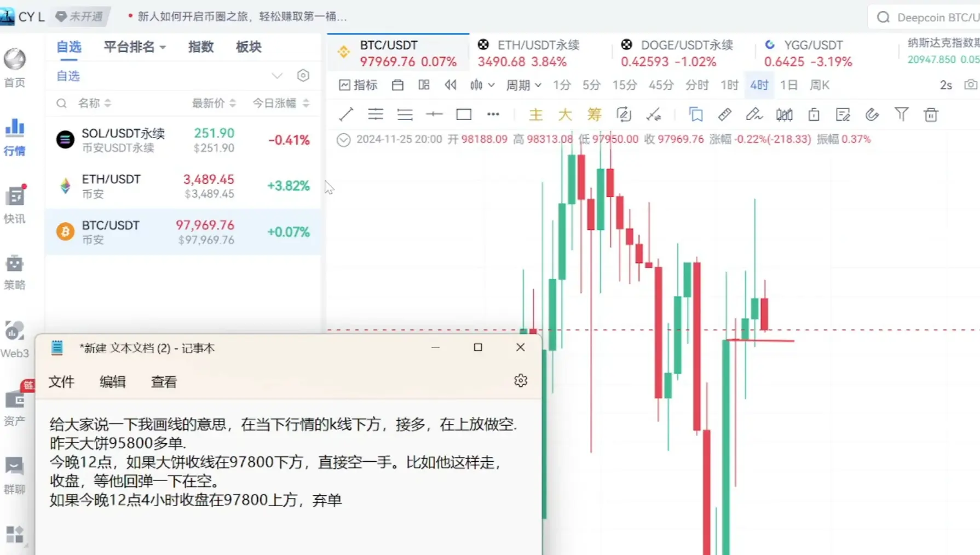Image resolution: width=980 pixels, height=555 pixels.
Task: Click the funnel filter icon
Action: [901, 115]
